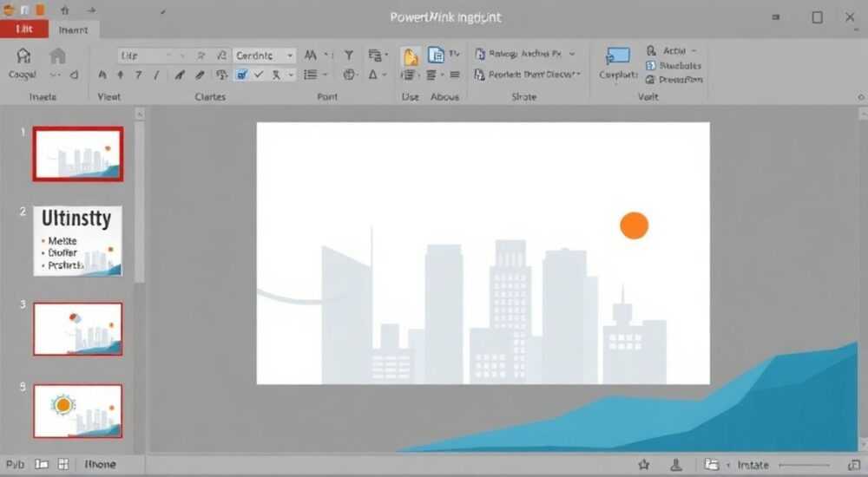The image size is (868, 477).
Task: Toggle the blue checked box in ribbon
Action: coord(241,75)
